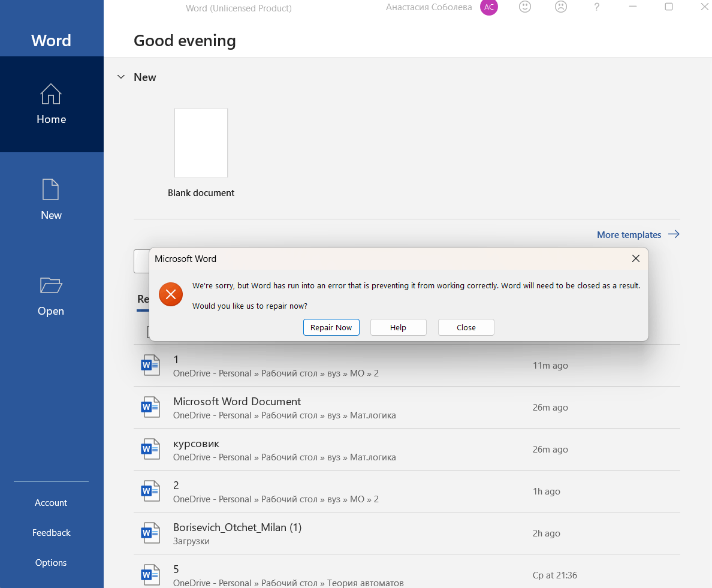Click the Word icon beside document 2
The height and width of the screenshot is (588, 712).
click(x=150, y=491)
